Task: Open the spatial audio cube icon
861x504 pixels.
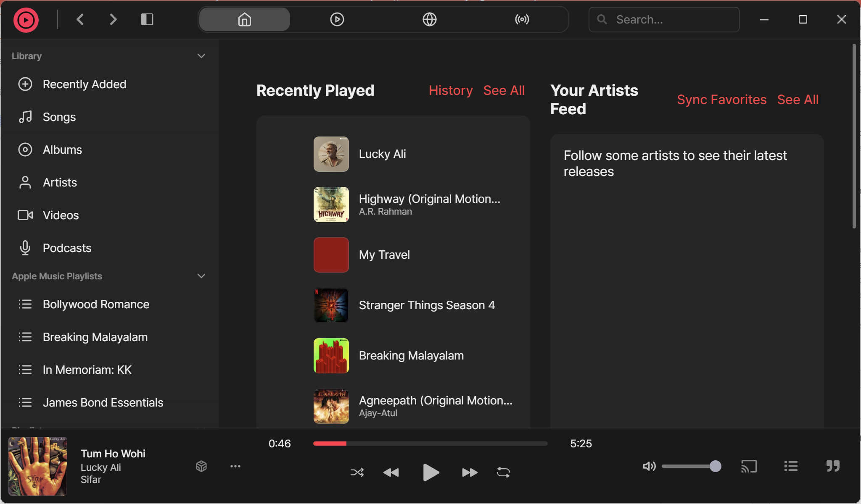Action: tap(201, 466)
